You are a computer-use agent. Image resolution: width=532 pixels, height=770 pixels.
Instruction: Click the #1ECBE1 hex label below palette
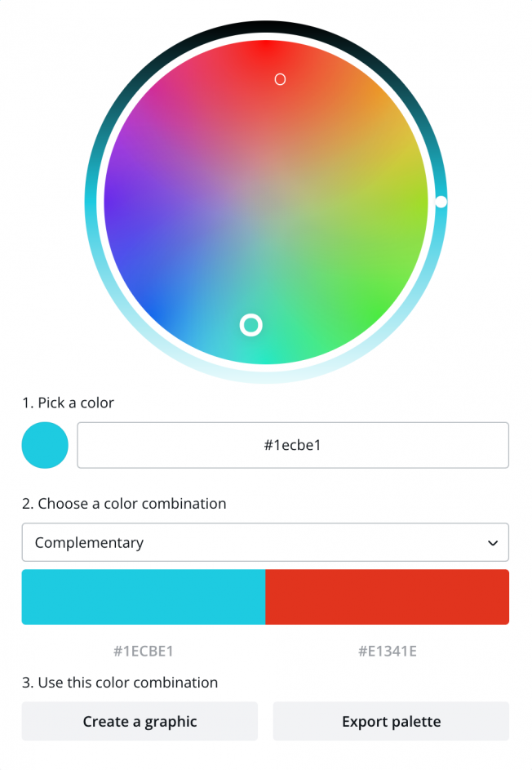[x=144, y=652]
